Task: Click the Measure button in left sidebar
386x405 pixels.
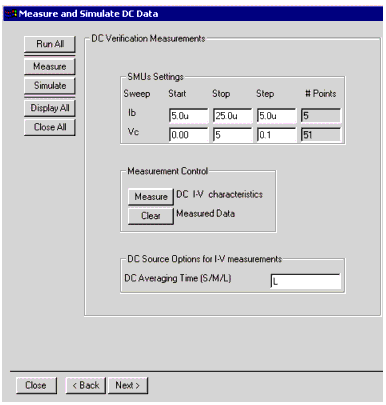Action: [x=50, y=66]
